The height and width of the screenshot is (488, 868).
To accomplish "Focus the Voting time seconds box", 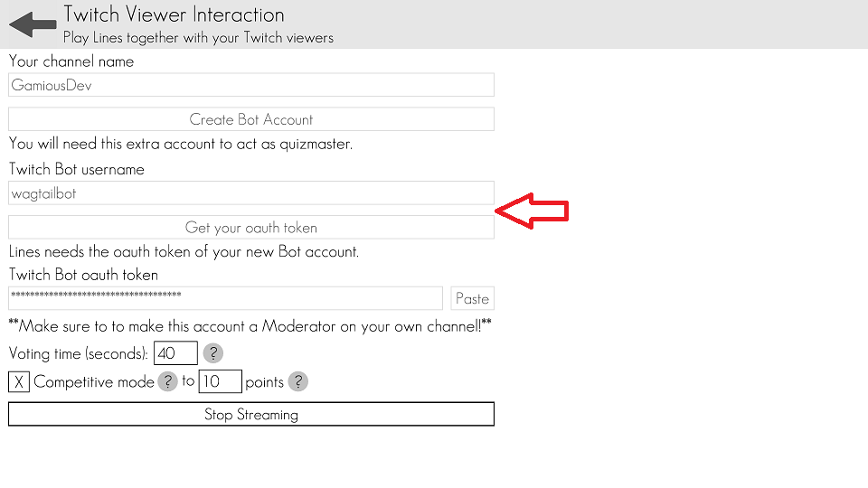I will (175, 353).
